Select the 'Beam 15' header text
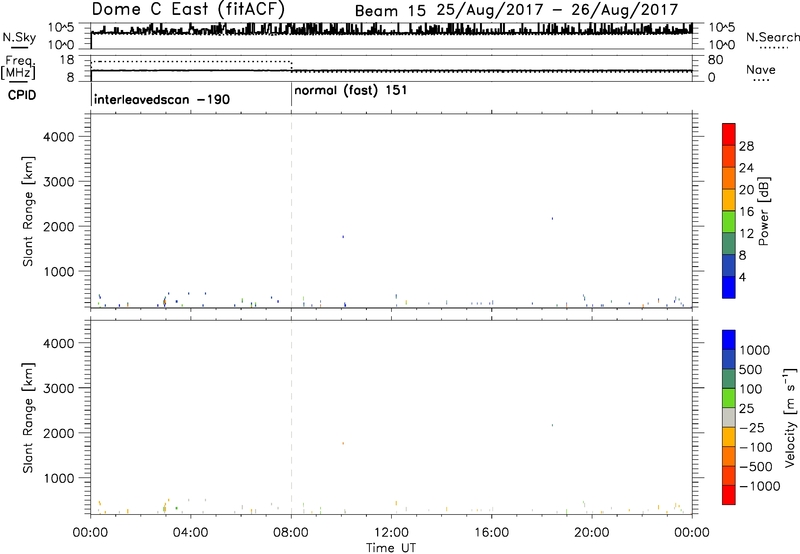This screenshot has height=554, width=800. pyautogui.click(x=390, y=11)
